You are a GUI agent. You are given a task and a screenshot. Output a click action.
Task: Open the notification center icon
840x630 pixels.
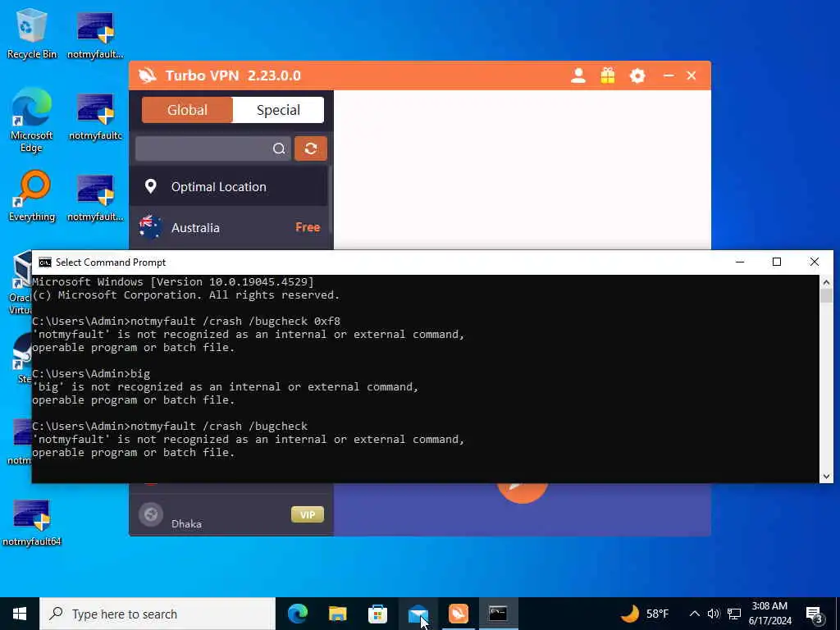coord(815,614)
